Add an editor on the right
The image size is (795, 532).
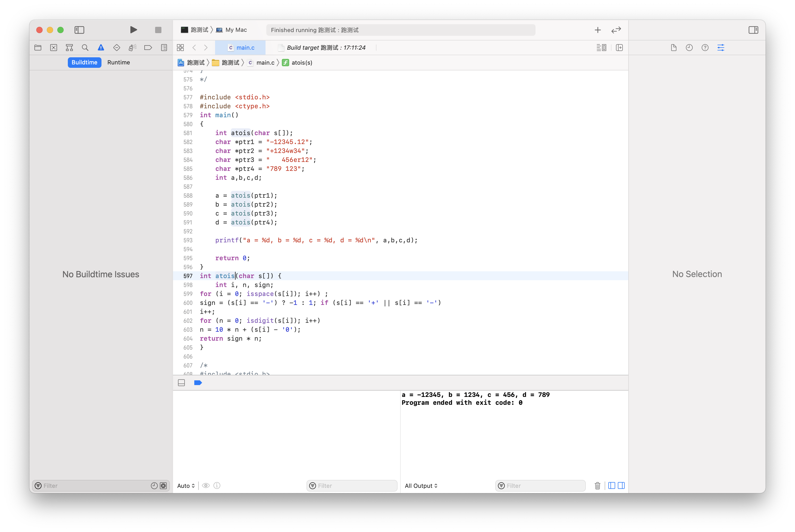619,48
